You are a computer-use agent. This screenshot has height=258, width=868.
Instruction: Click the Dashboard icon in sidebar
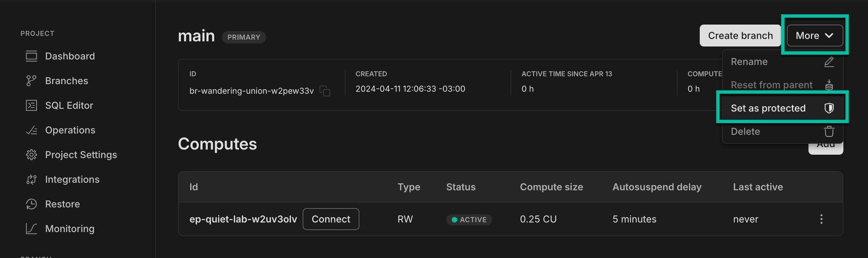click(x=31, y=56)
